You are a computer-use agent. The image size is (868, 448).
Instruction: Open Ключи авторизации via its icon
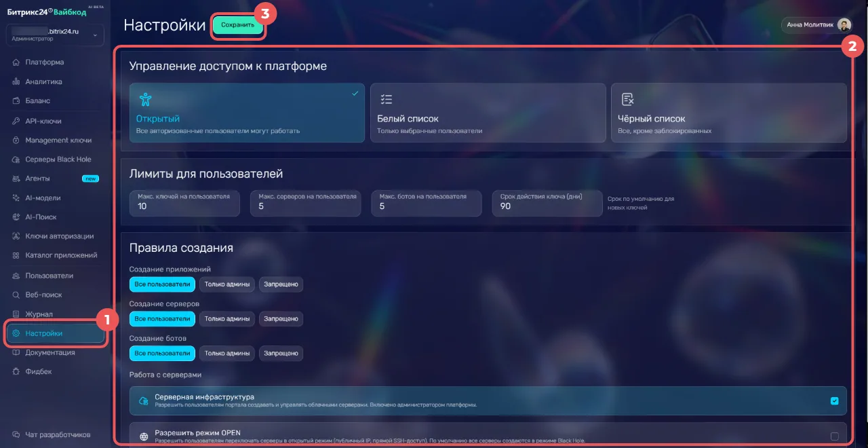(16, 236)
